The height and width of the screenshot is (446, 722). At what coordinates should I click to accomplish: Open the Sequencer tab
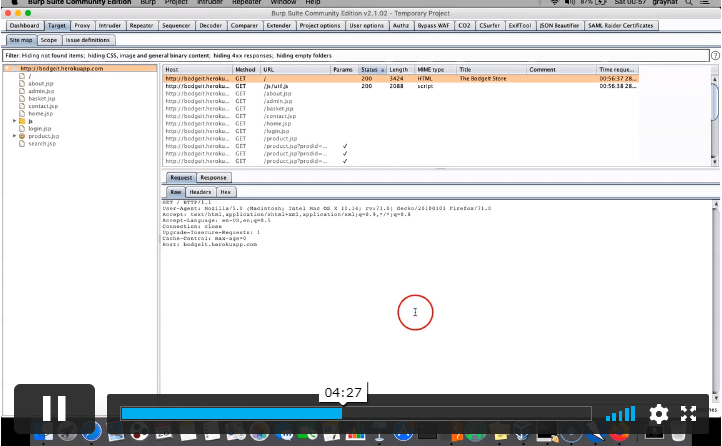click(176, 26)
